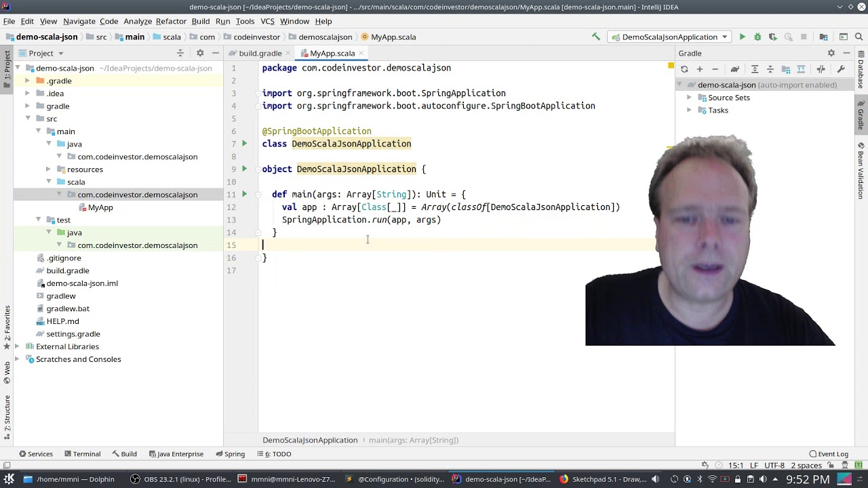The width and height of the screenshot is (868, 488).
Task: Open the Gradle panel gear options
Action: point(831,54)
